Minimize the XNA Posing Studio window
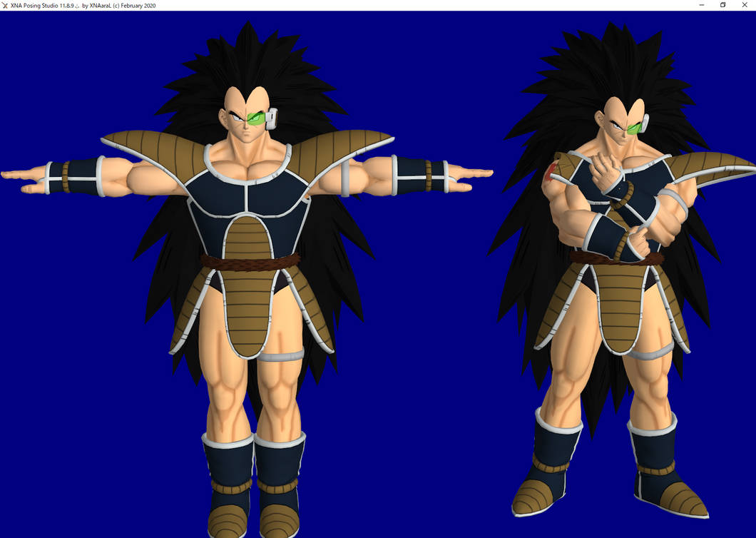The height and width of the screenshot is (538, 756). (702, 5)
